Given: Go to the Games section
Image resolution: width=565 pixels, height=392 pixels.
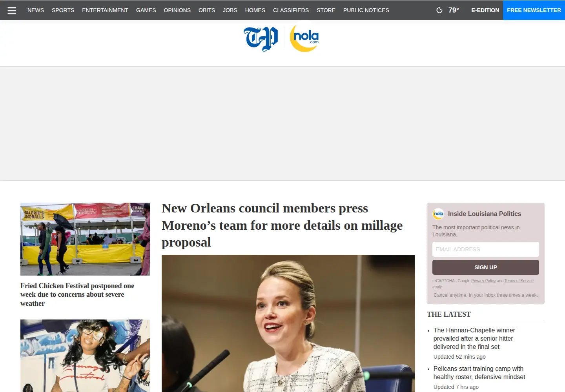Looking at the screenshot, I should click(146, 10).
